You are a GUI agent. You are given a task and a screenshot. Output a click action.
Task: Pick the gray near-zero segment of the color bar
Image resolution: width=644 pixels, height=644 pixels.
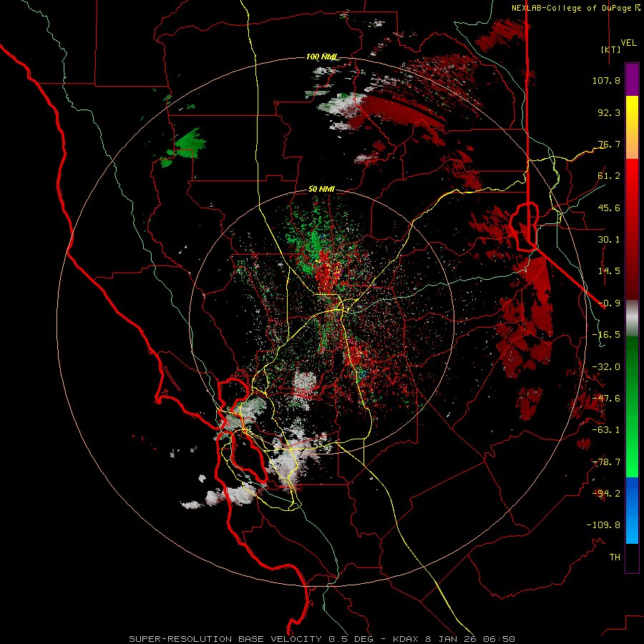tap(632, 318)
